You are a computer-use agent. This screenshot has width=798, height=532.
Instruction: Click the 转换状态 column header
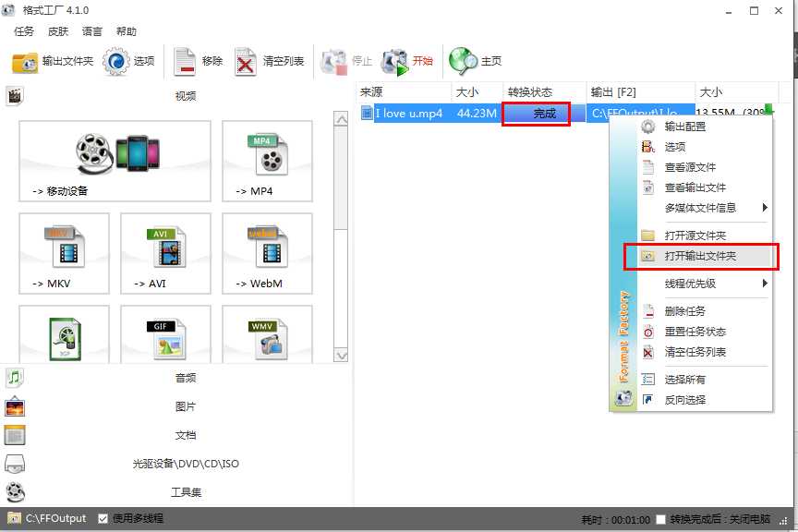(545, 92)
